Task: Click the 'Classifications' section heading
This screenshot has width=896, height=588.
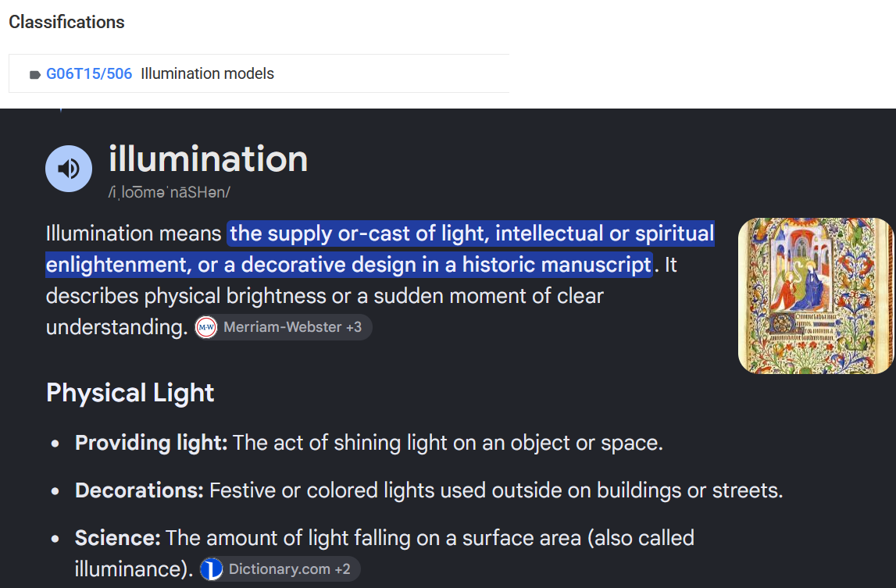Action: click(x=66, y=23)
